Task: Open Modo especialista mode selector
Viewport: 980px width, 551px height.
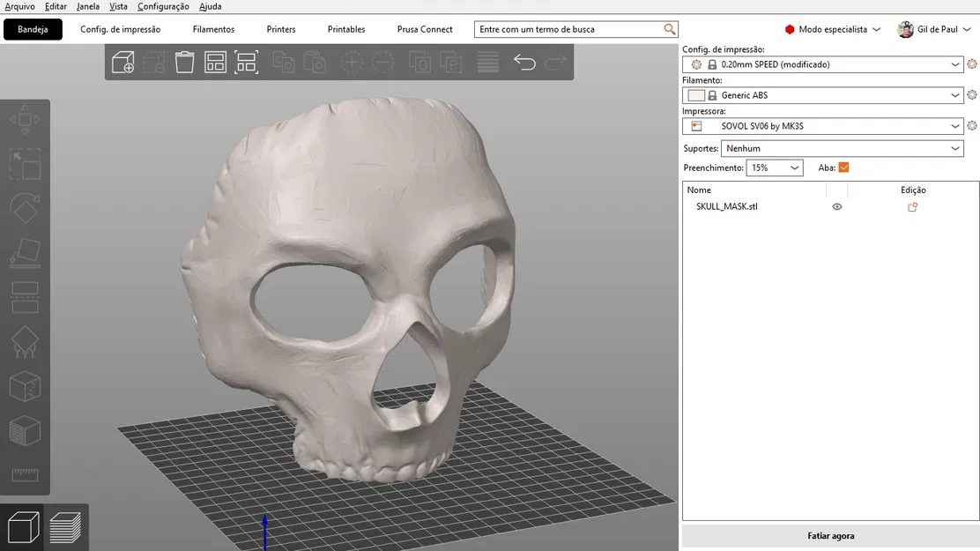Action: 833,29
